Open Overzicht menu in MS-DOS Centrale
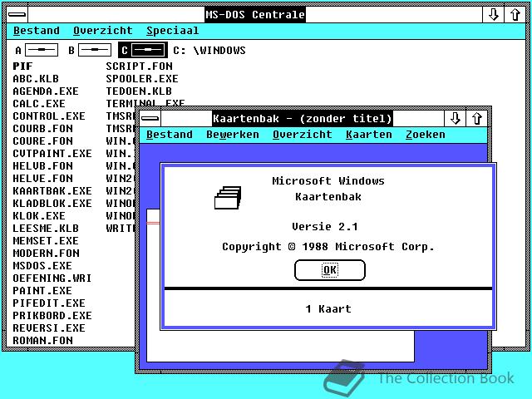 point(103,31)
